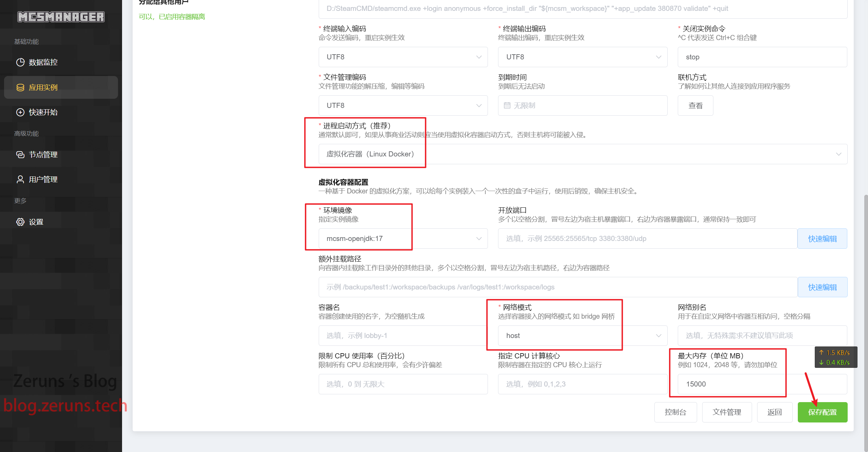Screen dimensions: 868x452
Task: Click the 控制台 button
Action: click(x=676, y=412)
